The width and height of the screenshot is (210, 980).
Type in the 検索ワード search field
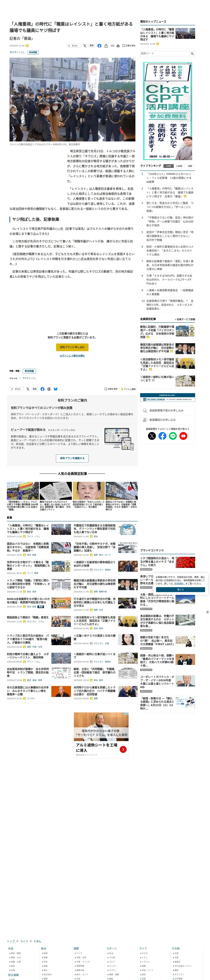[165, 54]
